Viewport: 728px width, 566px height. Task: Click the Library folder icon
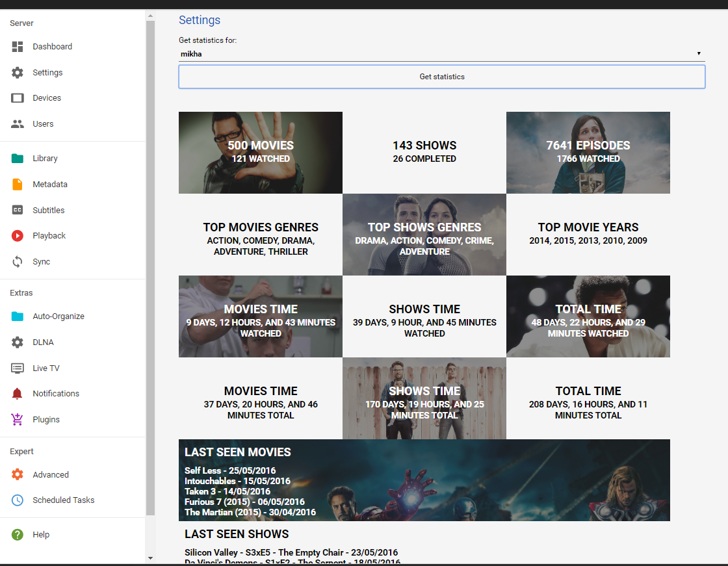[17, 159]
